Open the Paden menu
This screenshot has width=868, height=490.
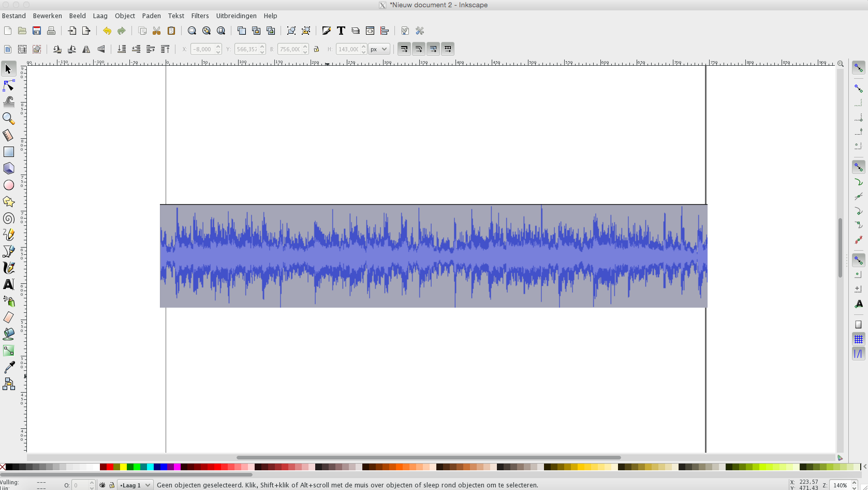point(152,16)
